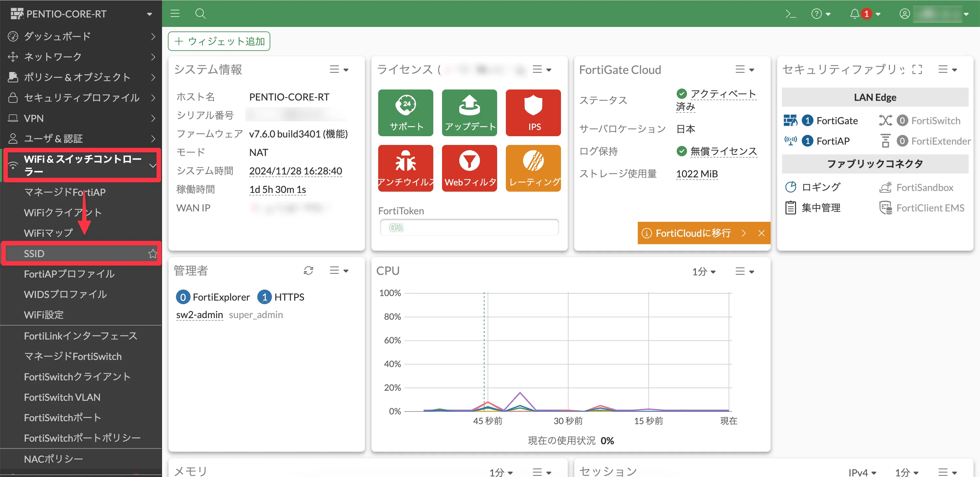Close the FortiCloudに移行 banner
980x477 pixels.
761,233
